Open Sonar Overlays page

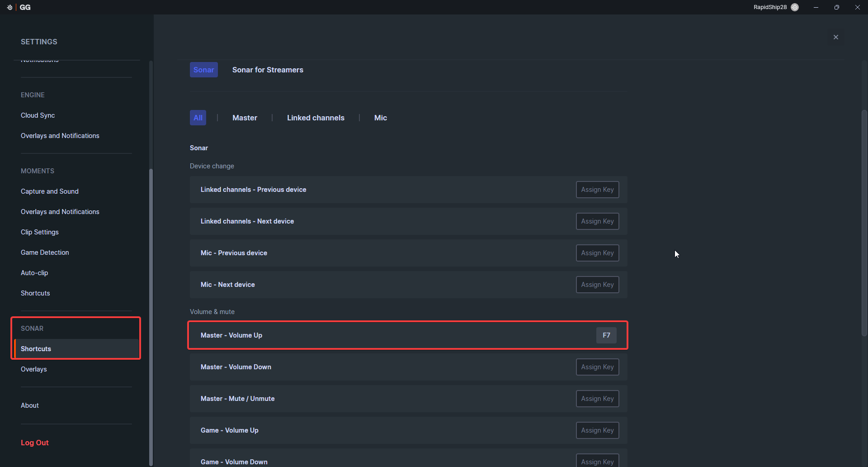34,369
